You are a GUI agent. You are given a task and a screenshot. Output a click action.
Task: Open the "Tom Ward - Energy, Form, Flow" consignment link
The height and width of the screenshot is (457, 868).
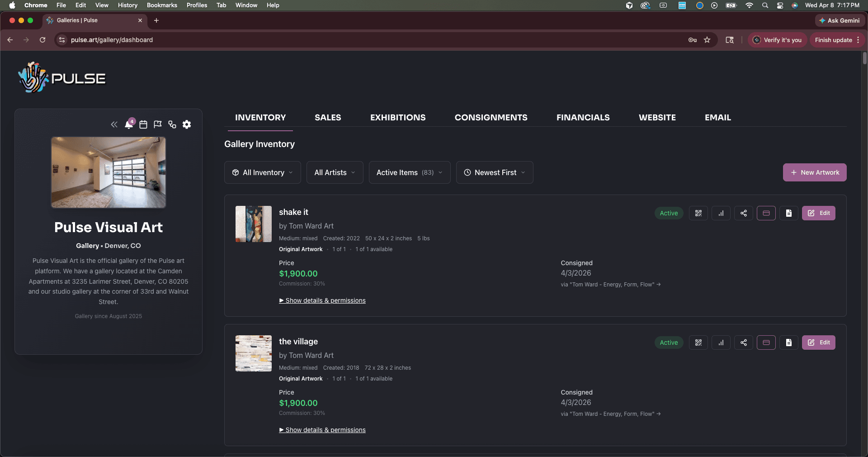pos(610,285)
